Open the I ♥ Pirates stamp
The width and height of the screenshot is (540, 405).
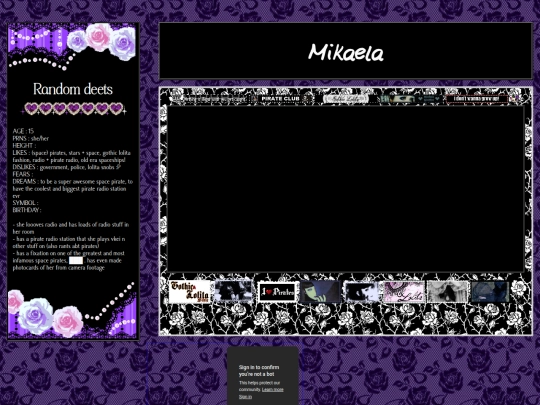pyautogui.click(x=278, y=292)
